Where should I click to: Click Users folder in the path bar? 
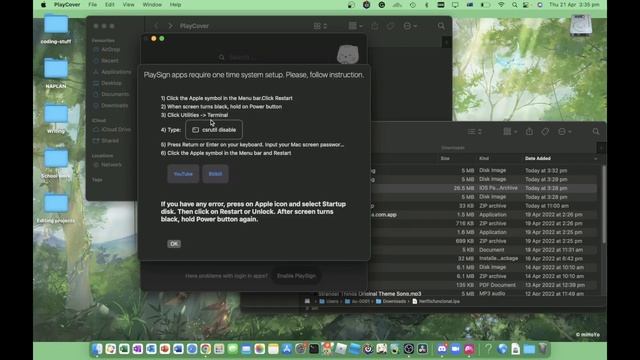tap(329, 301)
